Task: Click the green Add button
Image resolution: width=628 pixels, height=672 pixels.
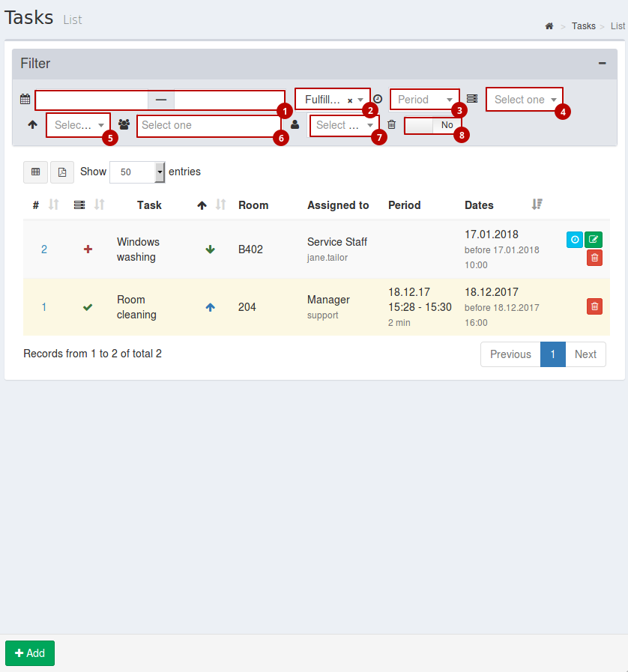Action: click(30, 653)
